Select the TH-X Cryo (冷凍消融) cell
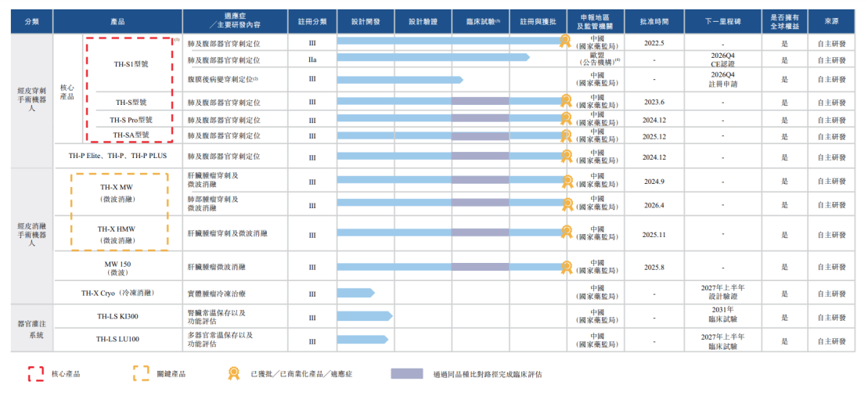The image size is (868, 396). click(117, 293)
